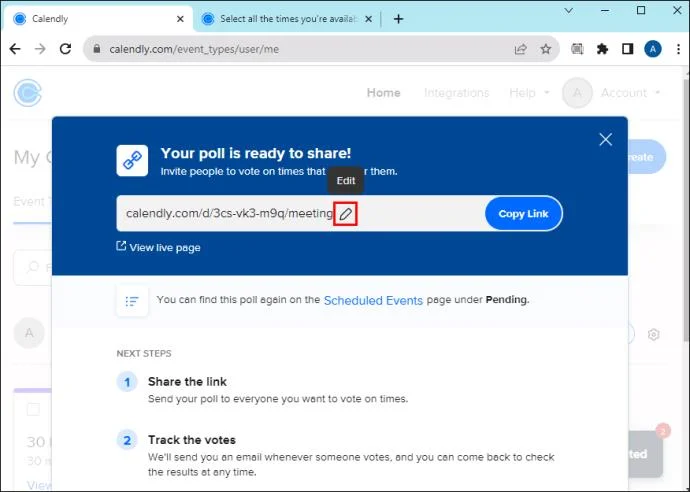Open the View live page link
This screenshot has height=492, width=690.
[x=158, y=247]
